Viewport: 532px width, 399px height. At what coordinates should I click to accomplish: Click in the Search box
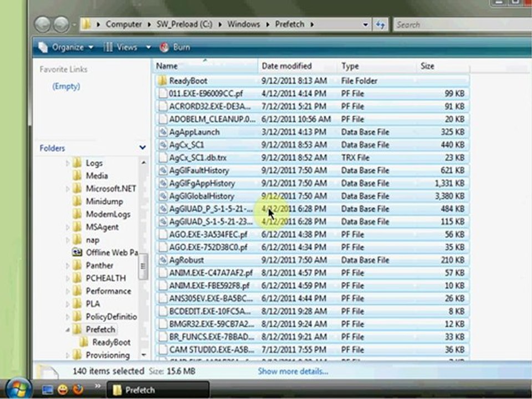pyautogui.click(x=463, y=24)
